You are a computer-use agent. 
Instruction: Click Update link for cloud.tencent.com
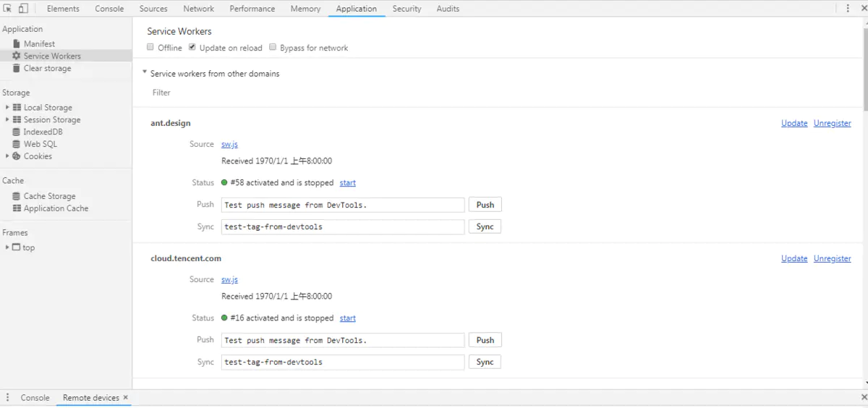pyautogui.click(x=794, y=258)
